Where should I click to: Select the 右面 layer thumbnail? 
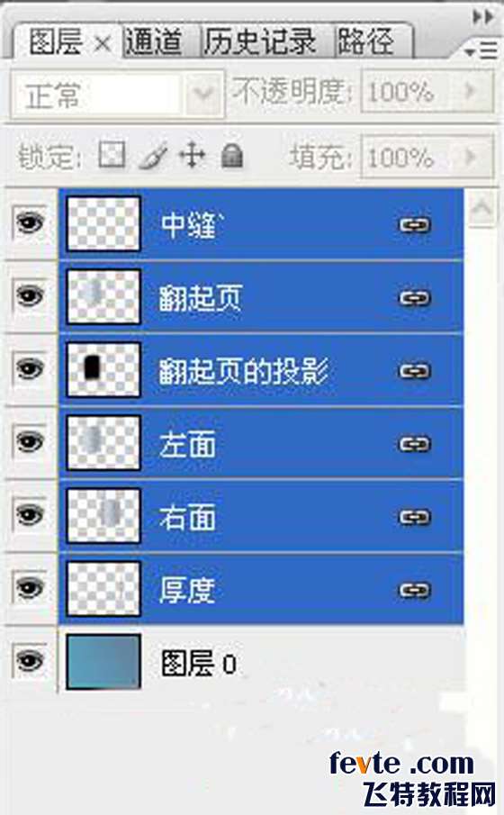103,515
